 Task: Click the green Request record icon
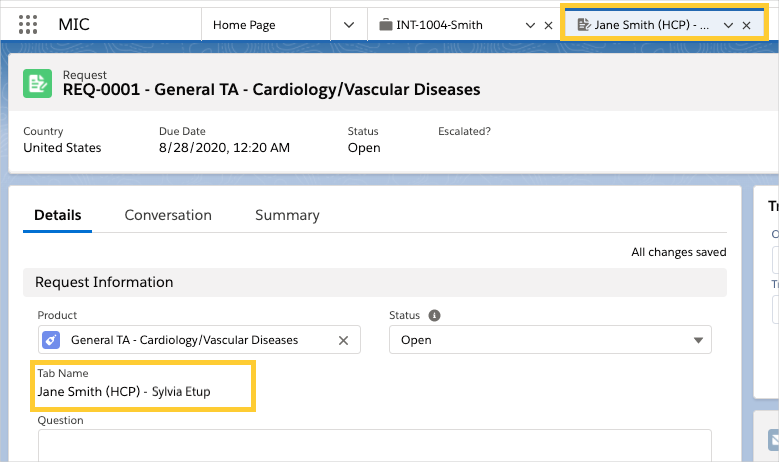(38, 83)
